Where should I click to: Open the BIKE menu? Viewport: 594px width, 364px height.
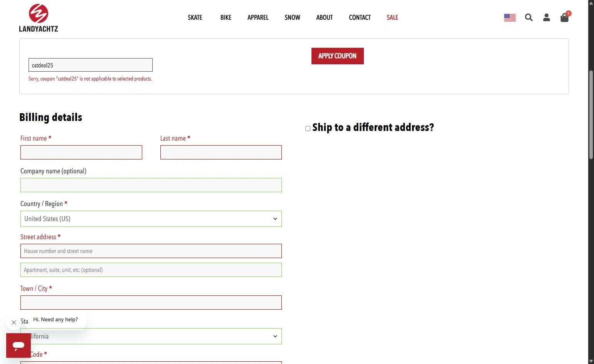point(226,17)
